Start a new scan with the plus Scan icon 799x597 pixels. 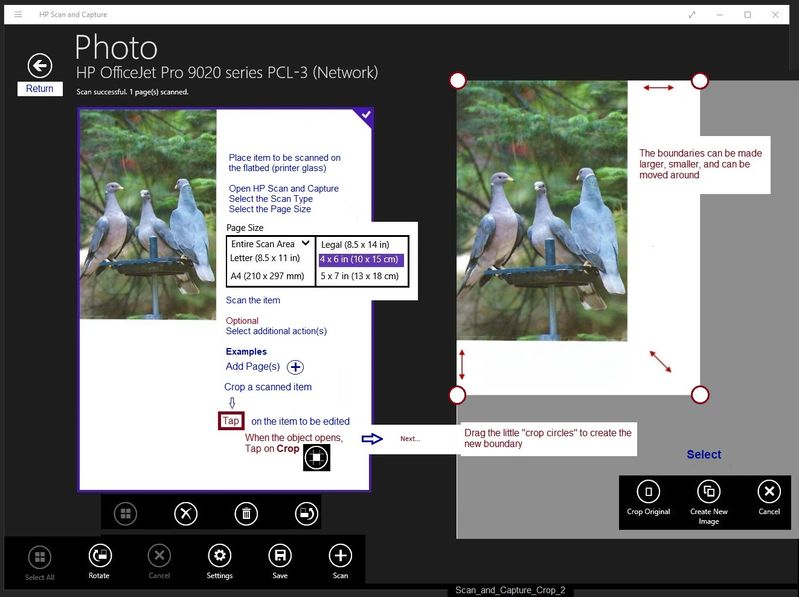click(340, 556)
